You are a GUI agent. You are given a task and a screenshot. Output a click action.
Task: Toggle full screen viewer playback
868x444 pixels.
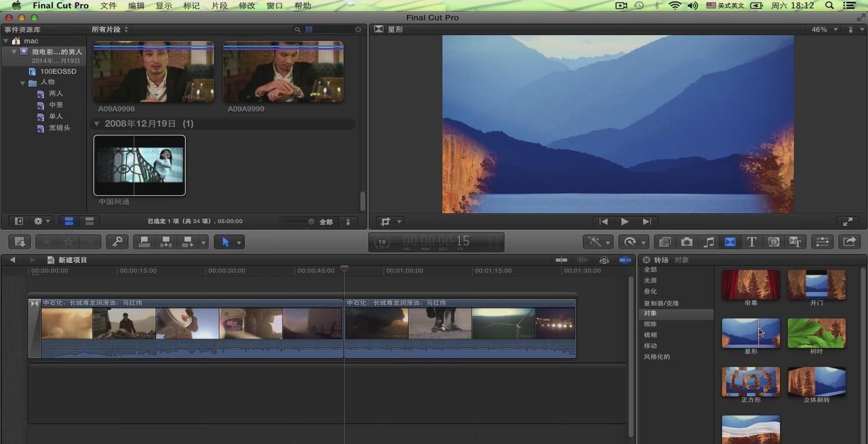pyautogui.click(x=848, y=222)
